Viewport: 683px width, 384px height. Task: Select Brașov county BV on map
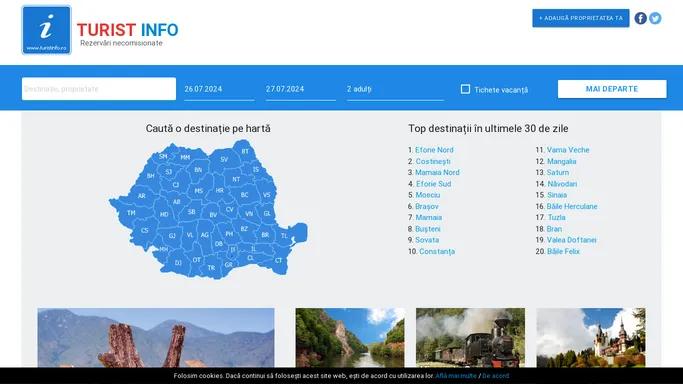click(213, 215)
